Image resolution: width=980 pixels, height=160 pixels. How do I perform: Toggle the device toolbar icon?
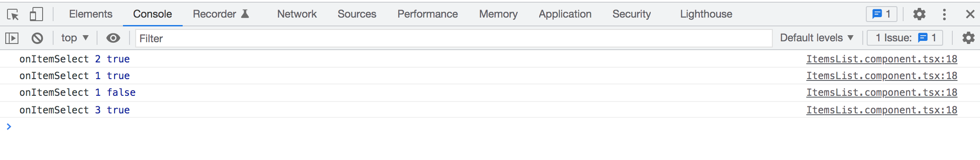(x=36, y=15)
